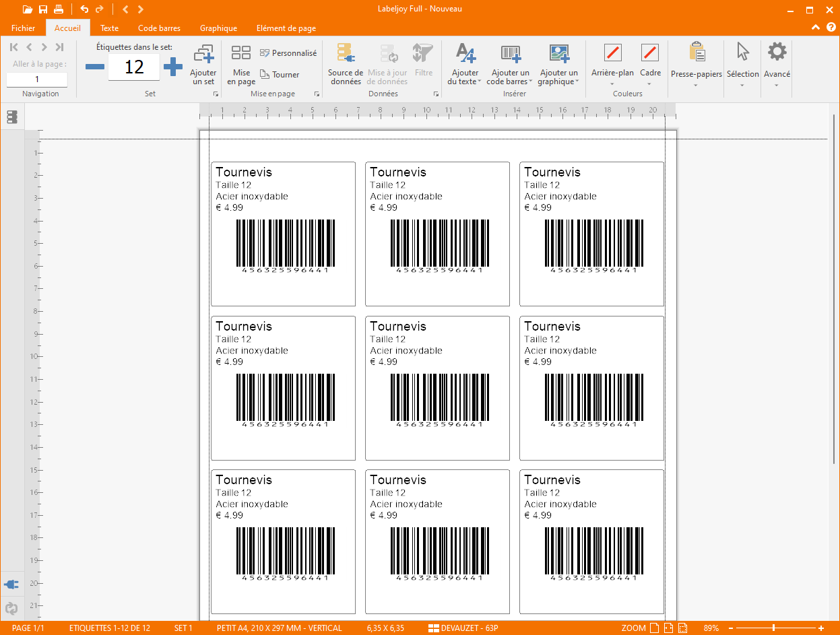
Task: Open the left sidebar data panel icon
Action: pyautogui.click(x=11, y=117)
